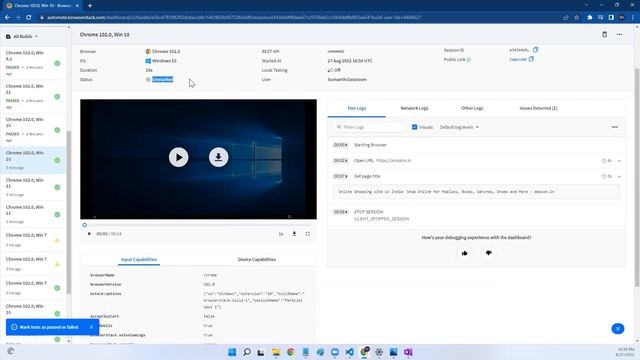Delete the session with the trash icon
The width and height of the screenshot is (640, 360).
pyautogui.click(x=604, y=35)
